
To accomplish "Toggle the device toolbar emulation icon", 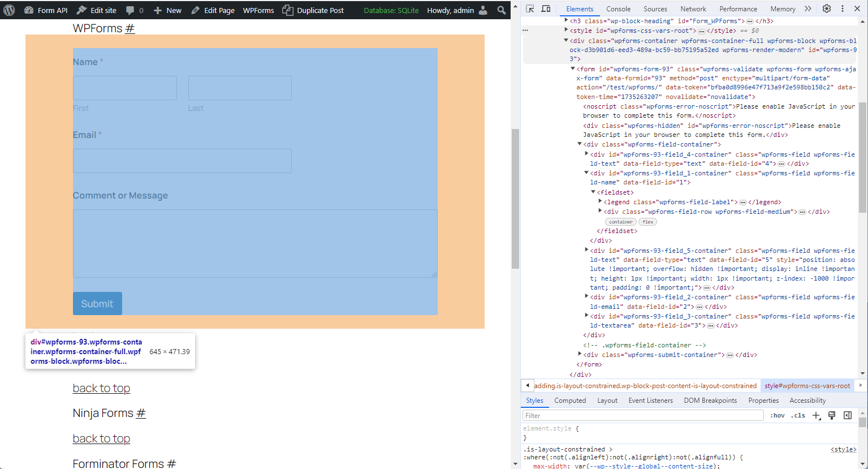I will click(546, 9).
